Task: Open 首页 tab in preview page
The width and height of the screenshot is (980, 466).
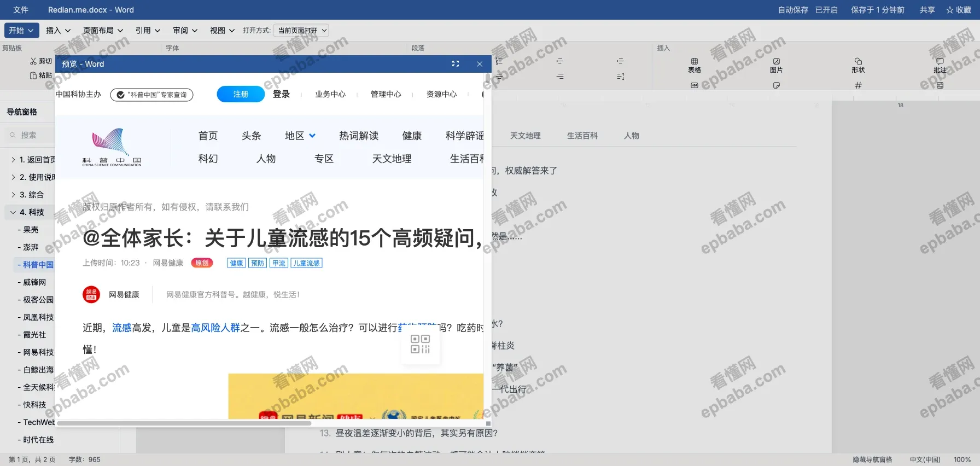Action: pos(208,136)
